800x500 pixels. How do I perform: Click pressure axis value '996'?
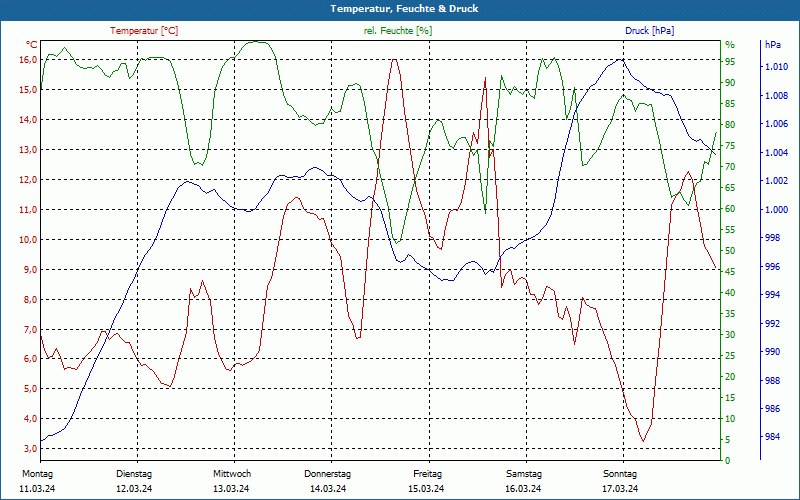[772, 266]
